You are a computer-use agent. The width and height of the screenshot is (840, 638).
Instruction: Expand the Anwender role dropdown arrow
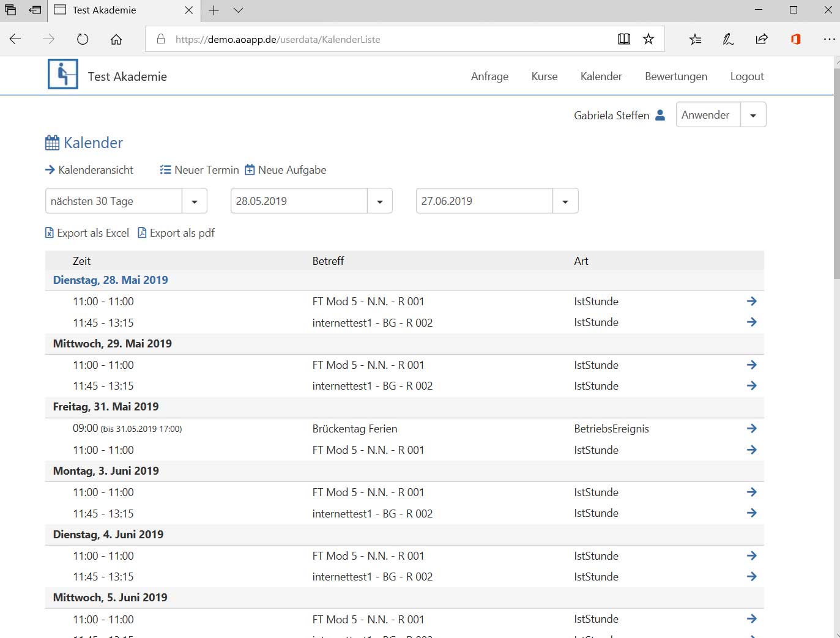pos(753,115)
